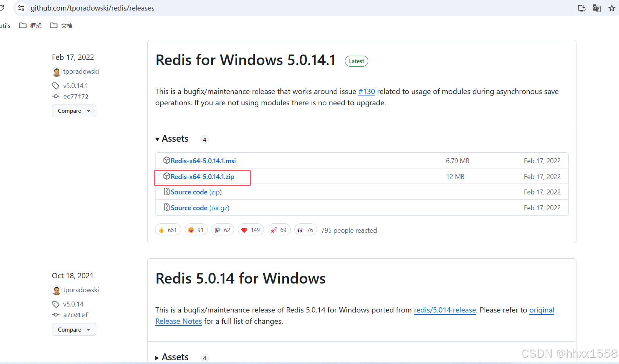619x364 pixels.
Task: React with eyes emoji (76)
Action: 305,230
